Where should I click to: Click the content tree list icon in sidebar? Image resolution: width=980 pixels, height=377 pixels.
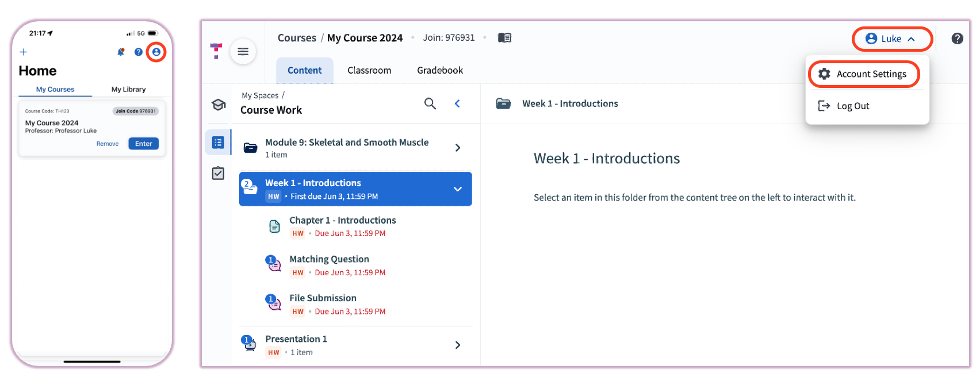click(218, 142)
